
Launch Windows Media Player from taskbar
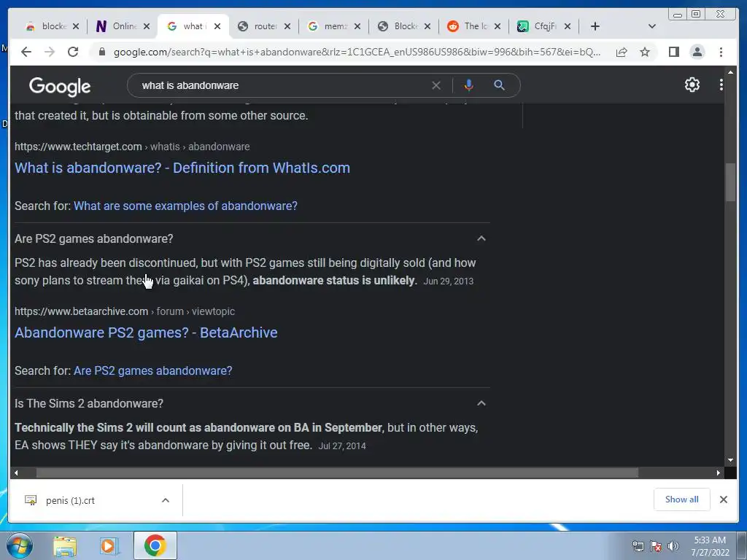point(109,546)
